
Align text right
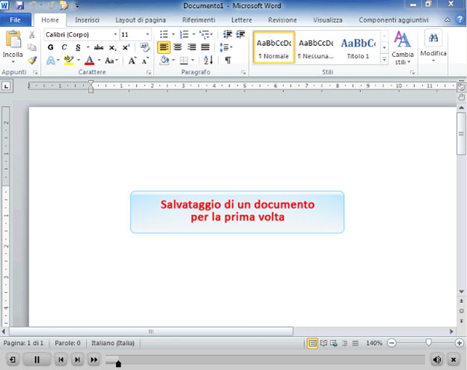coord(191,47)
